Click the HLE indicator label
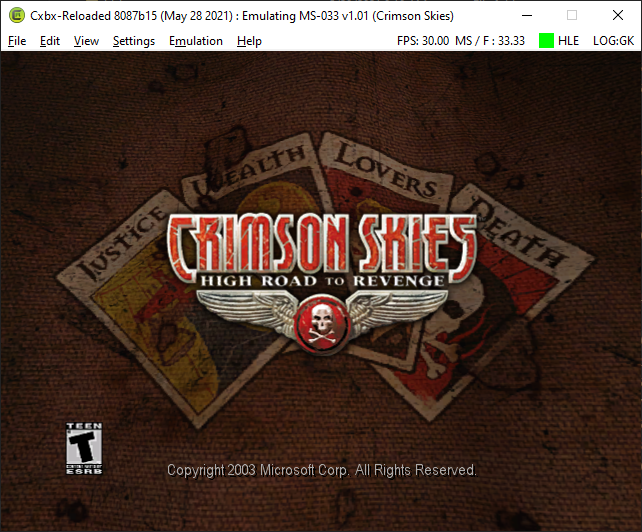 point(568,41)
